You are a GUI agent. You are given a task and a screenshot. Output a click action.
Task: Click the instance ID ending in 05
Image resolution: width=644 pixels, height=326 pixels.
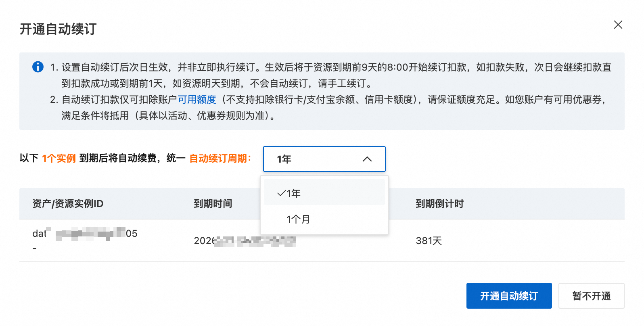[85, 234]
